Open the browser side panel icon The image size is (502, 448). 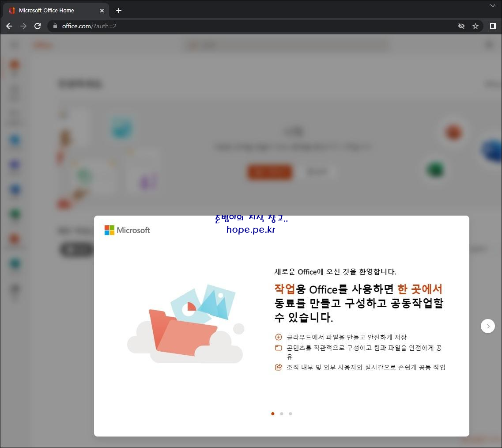click(493, 26)
